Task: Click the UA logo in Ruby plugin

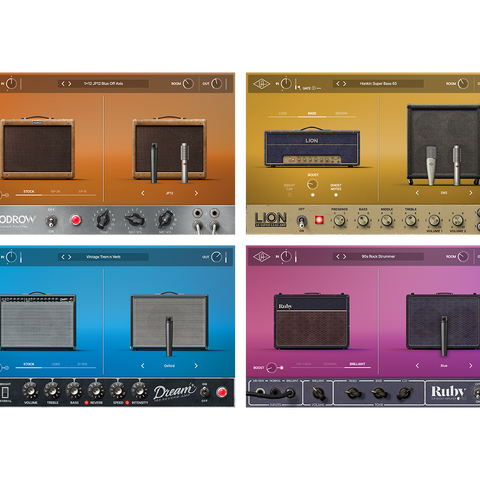Action: click(261, 256)
